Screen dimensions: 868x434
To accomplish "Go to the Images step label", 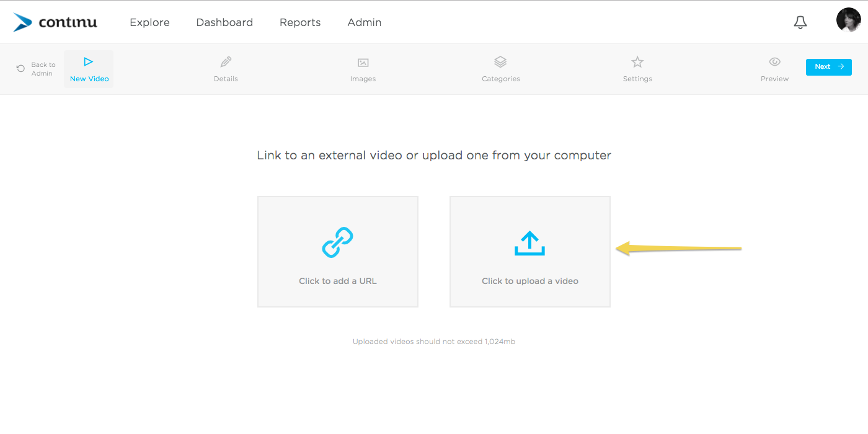I will pyautogui.click(x=363, y=79).
